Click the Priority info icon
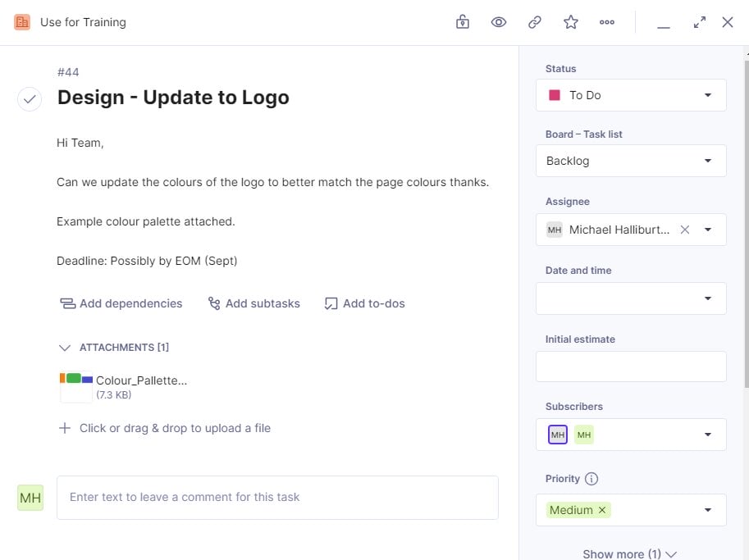The height and width of the screenshot is (560, 749). [x=591, y=479]
